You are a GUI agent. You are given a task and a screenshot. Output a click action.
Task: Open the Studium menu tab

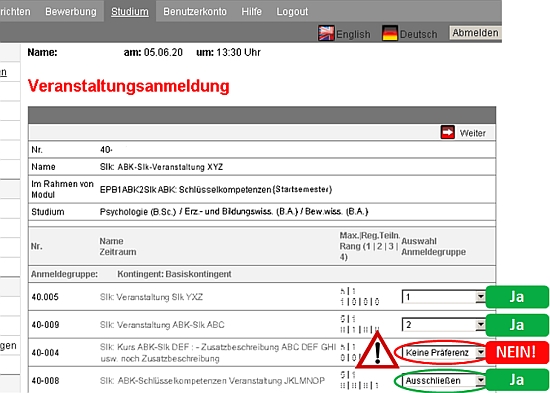tap(130, 12)
